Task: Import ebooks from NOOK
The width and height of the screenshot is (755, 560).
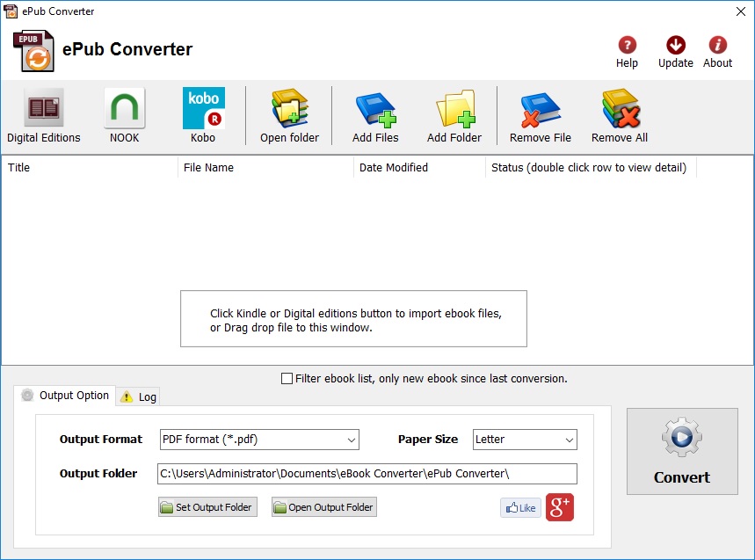Action: click(x=124, y=116)
